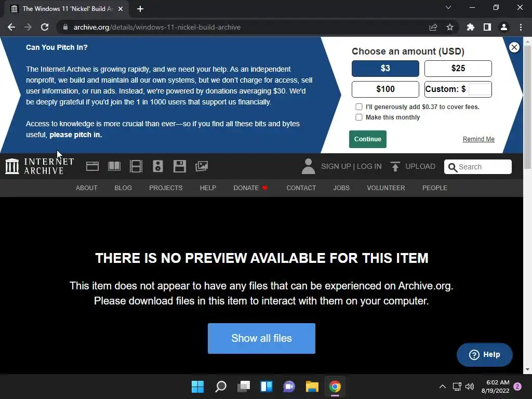Toggle the Chrome side panel
Viewport: 532px width, 399px height.
click(x=487, y=27)
